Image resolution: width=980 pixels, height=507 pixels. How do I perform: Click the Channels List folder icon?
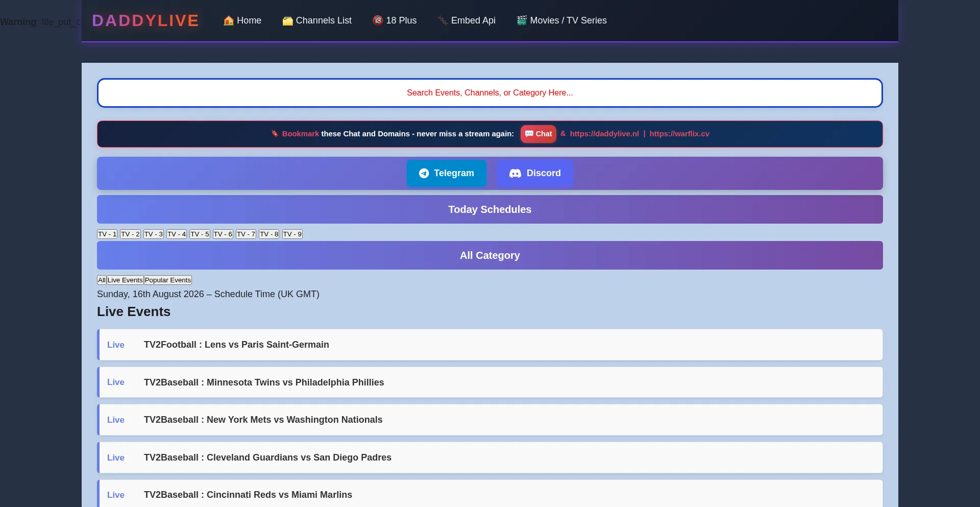click(x=288, y=20)
